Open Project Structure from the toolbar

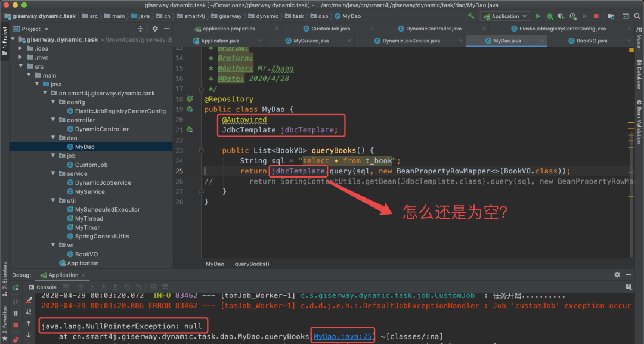click(611, 16)
